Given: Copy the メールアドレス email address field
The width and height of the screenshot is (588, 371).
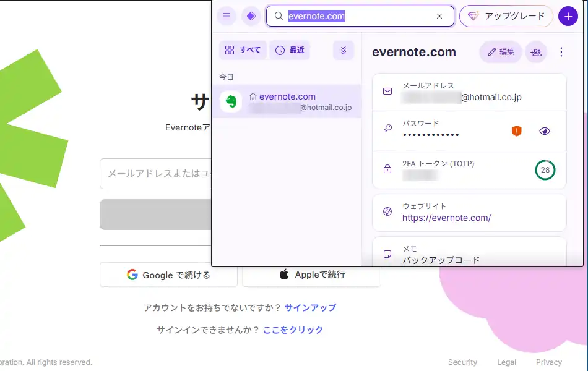Looking at the screenshot, I should (x=469, y=92).
